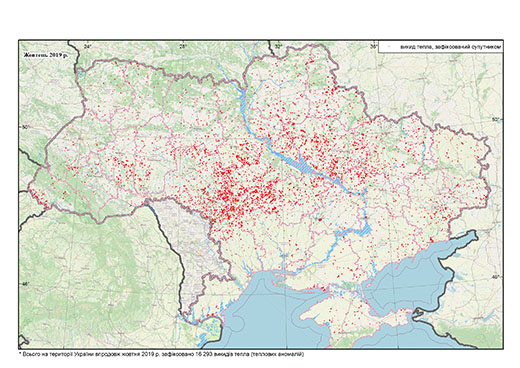This screenshot has width=520, height=368.
Task: Click the Kakhovka reservoir in the south
Action: point(354,231)
